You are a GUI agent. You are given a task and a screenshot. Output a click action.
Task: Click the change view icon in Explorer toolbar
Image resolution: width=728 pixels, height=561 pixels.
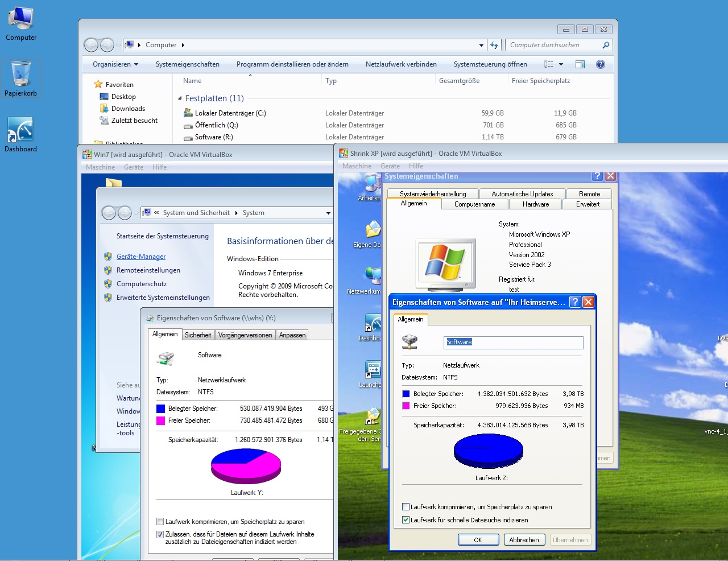(x=549, y=64)
